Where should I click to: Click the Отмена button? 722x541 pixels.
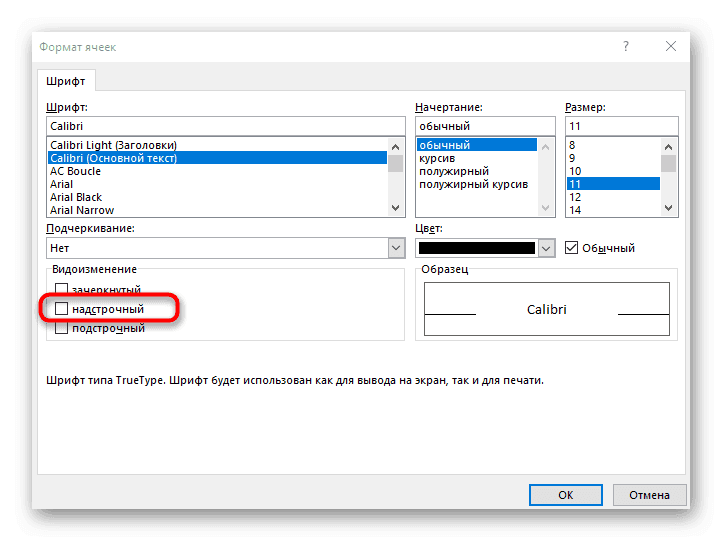click(649, 495)
